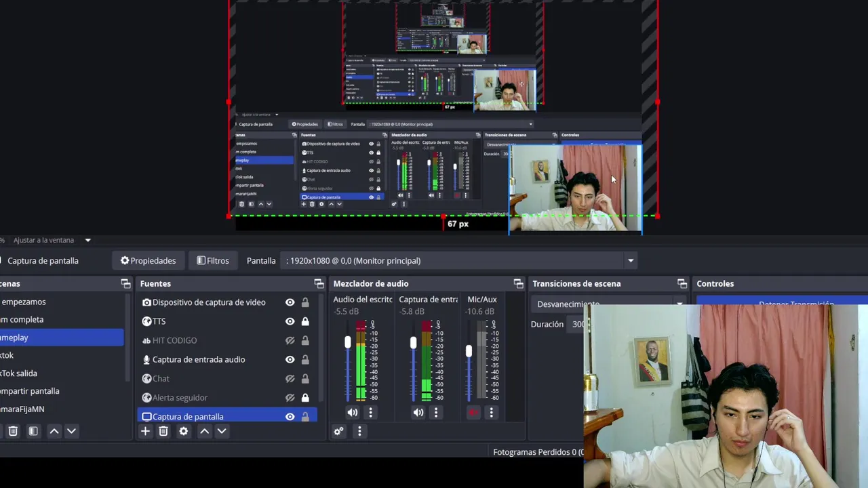The width and height of the screenshot is (868, 488).
Task: Move selected scene up in Escenas
Action: [x=54, y=431]
